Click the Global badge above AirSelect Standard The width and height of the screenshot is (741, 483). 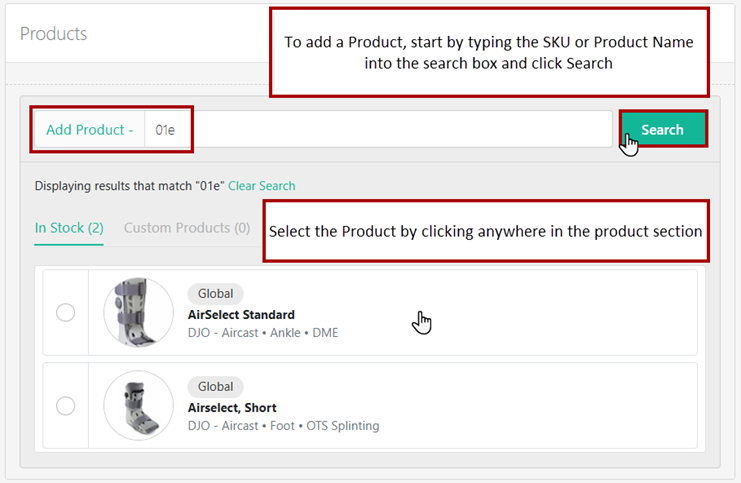click(x=215, y=294)
